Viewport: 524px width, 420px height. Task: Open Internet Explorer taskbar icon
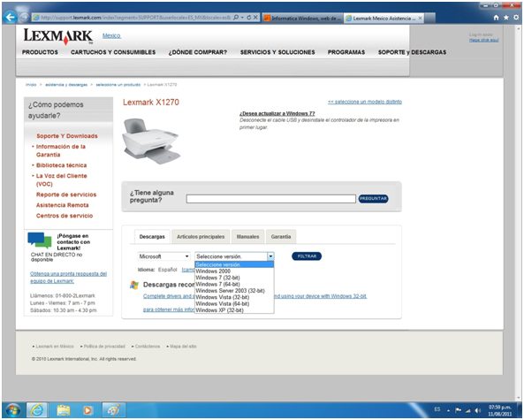coord(37,410)
